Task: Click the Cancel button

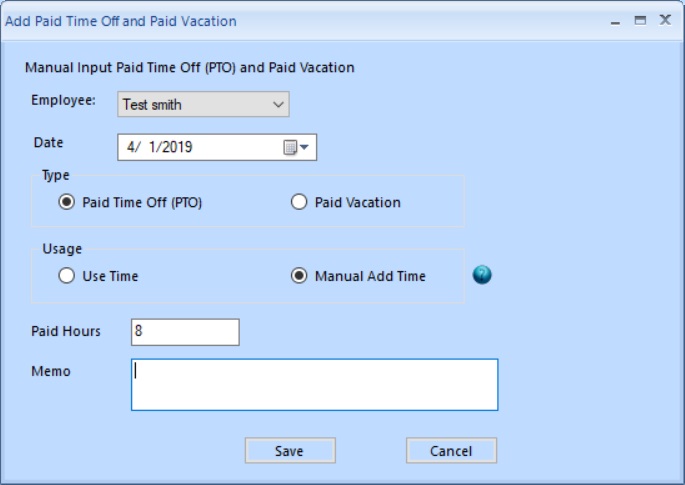Action: (451, 451)
